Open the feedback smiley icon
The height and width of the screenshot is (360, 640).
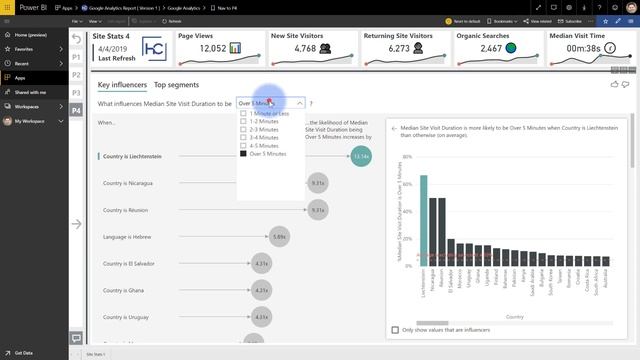click(615, 7)
